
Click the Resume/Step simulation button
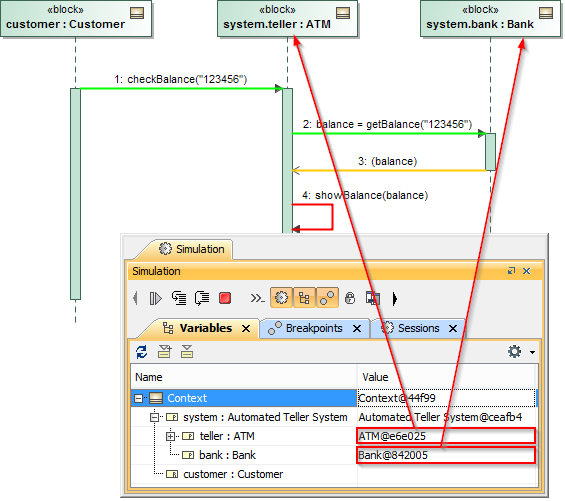[x=155, y=298]
